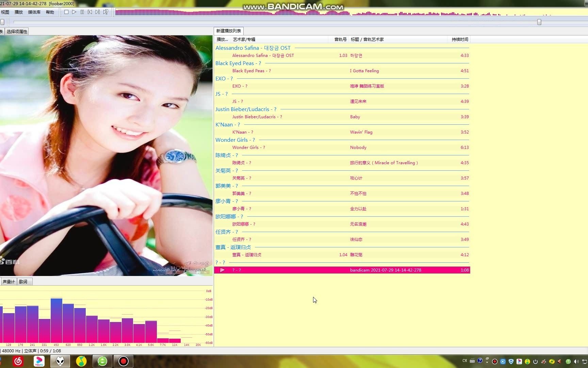The height and width of the screenshot is (368, 588).
Task: Switch to the 选择项属性 tab
Action: [x=17, y=31]
